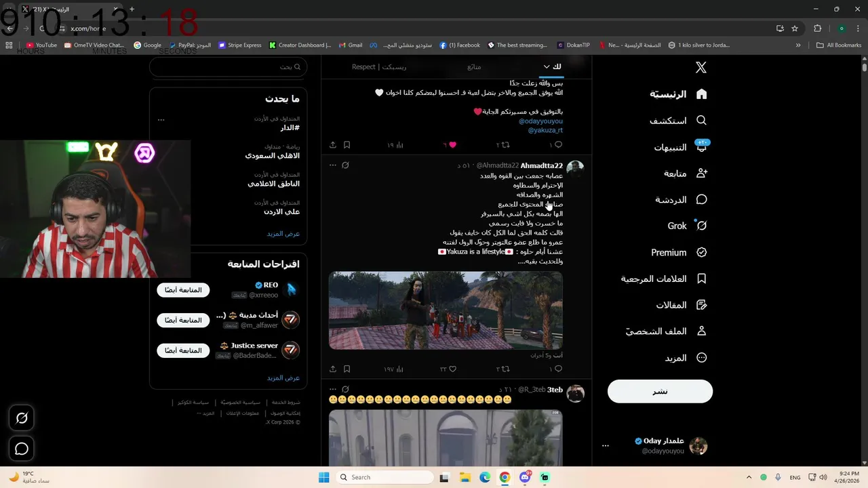Switch to the متابع tab
The width and height of the screenshot is (868, 488).
[474, 66]
